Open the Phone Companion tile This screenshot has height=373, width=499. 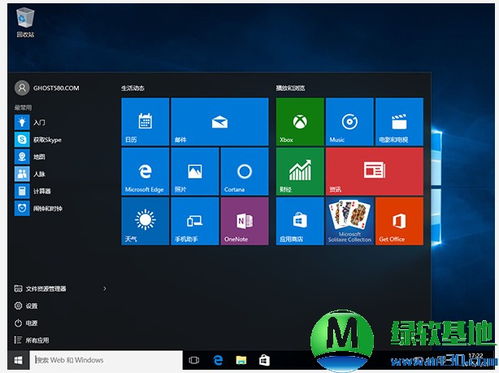[x=195, y=221]
